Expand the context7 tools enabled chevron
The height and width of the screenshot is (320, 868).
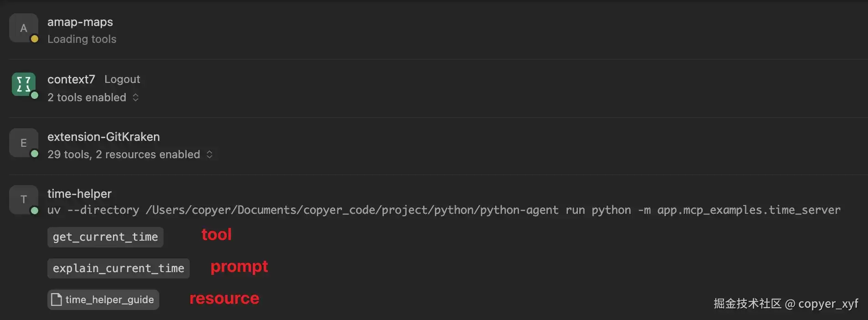pyautogui.click(x=136, y=97)
